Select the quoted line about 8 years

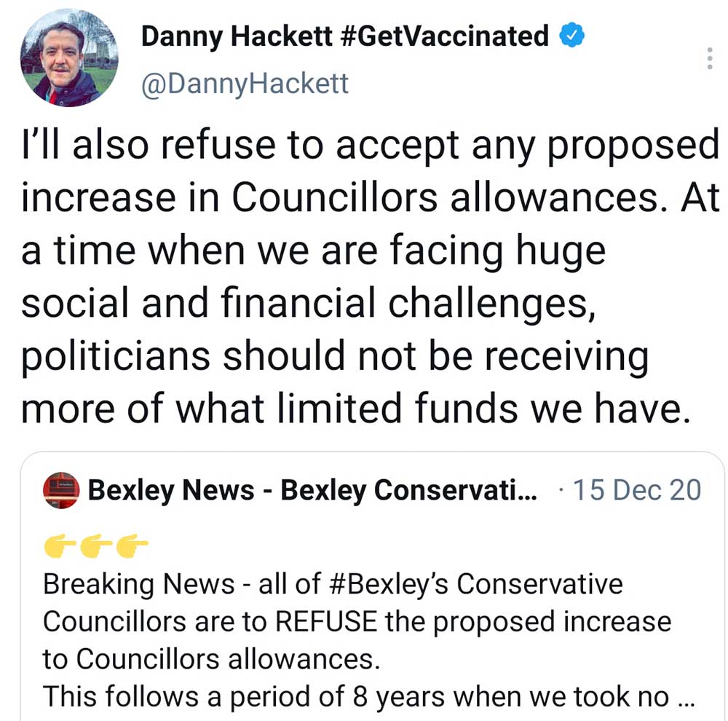pos(357,697)
